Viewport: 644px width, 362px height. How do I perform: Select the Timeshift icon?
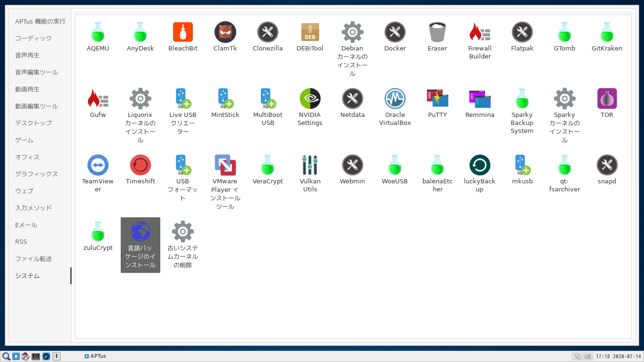click(140, 165)
